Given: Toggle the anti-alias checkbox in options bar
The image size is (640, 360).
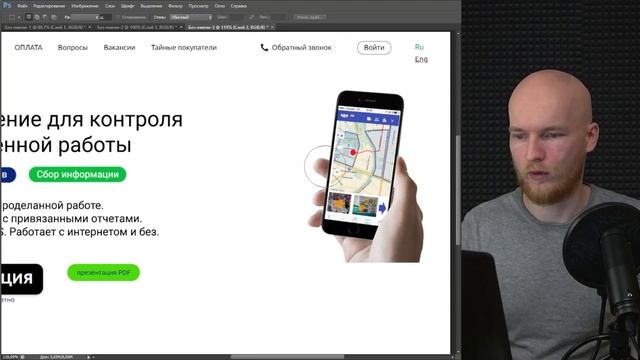Looking at the screenshot, I should tap(118, 17).
